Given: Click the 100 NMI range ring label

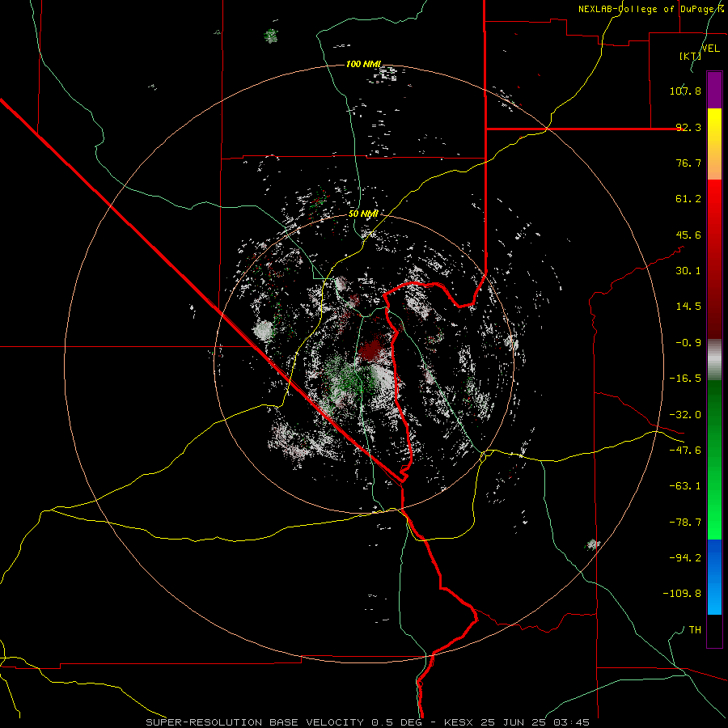Looking at the screenshot, I should [363, 64].
